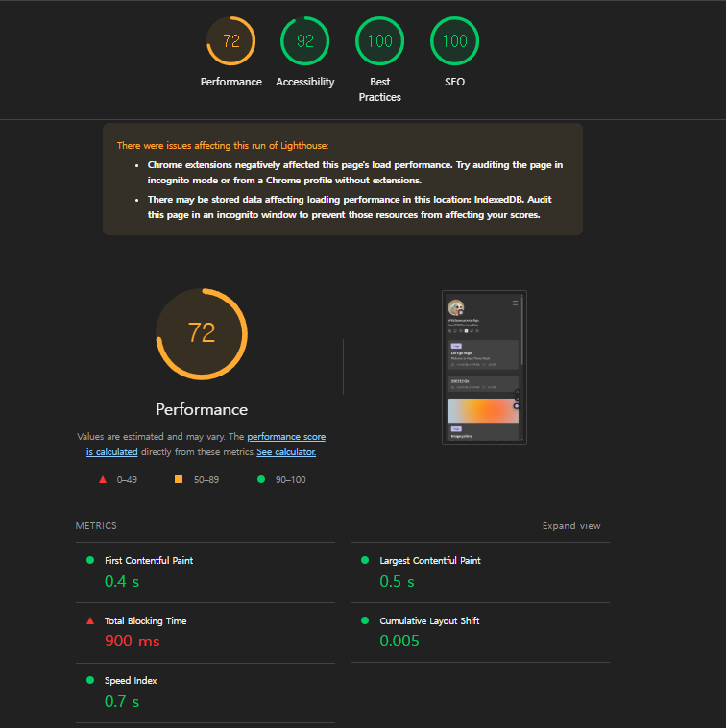Click the green dot beside First Contentful Paint
This screenshot has width=726, height=728.
tap(90, 560)
